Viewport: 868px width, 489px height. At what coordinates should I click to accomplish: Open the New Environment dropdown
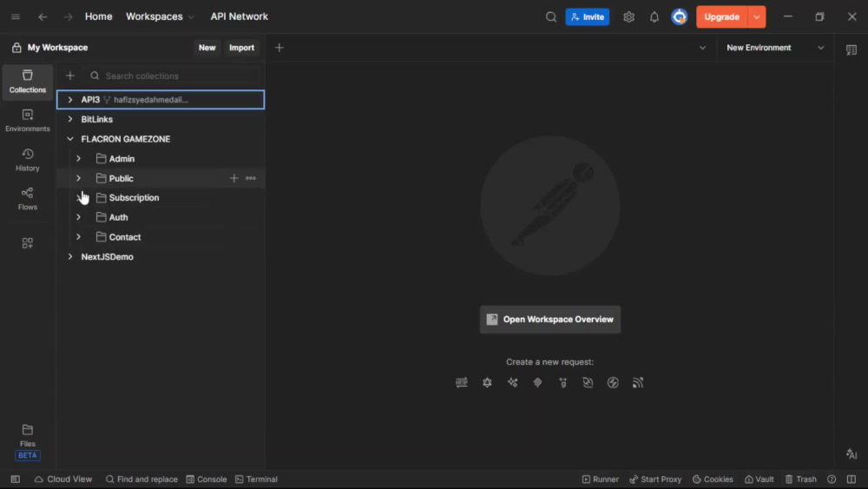coord(775,48)
